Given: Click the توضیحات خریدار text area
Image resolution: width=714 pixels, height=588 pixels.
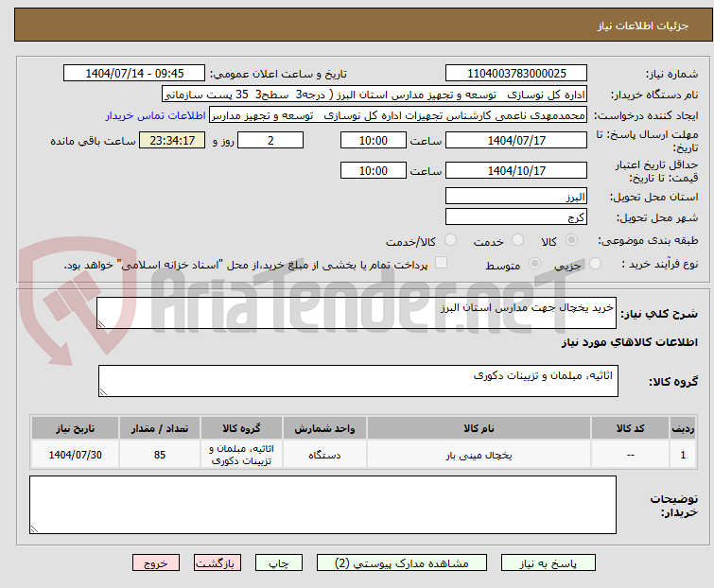Looking at the screenshot, I should 322,505.
